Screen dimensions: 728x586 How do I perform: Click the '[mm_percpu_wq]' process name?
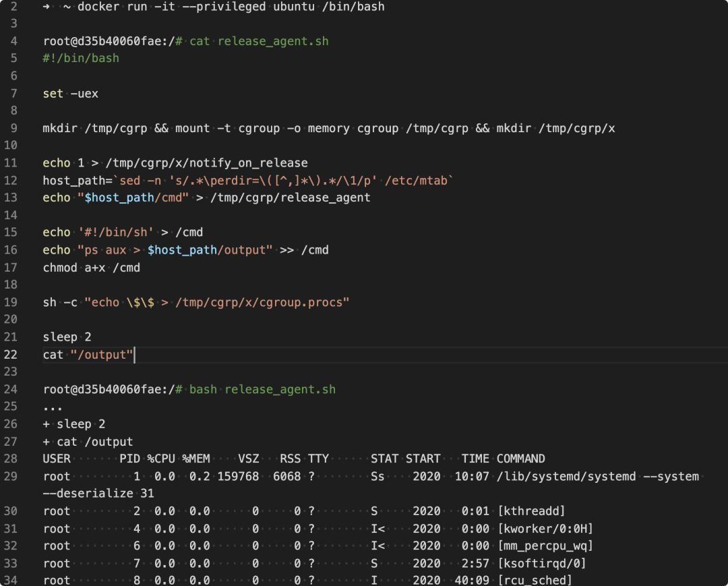(545, 546)
